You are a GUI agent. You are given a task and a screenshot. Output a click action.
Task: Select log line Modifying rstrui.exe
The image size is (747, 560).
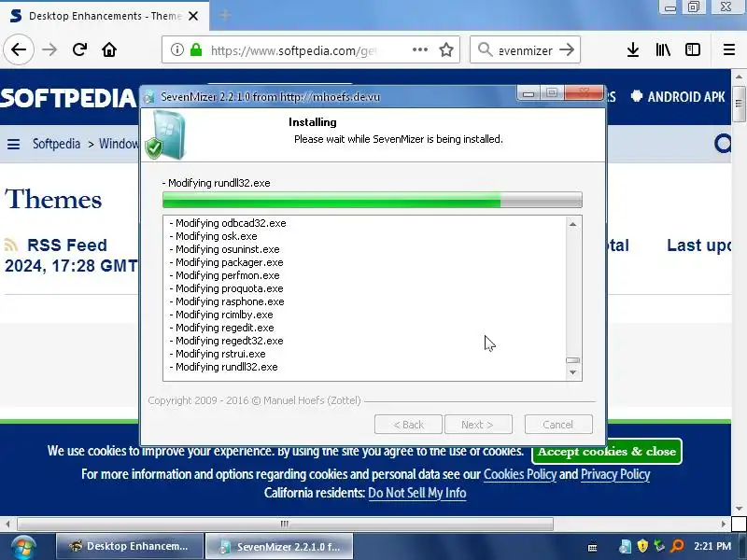pyautogui.click(x=218, y=354)
